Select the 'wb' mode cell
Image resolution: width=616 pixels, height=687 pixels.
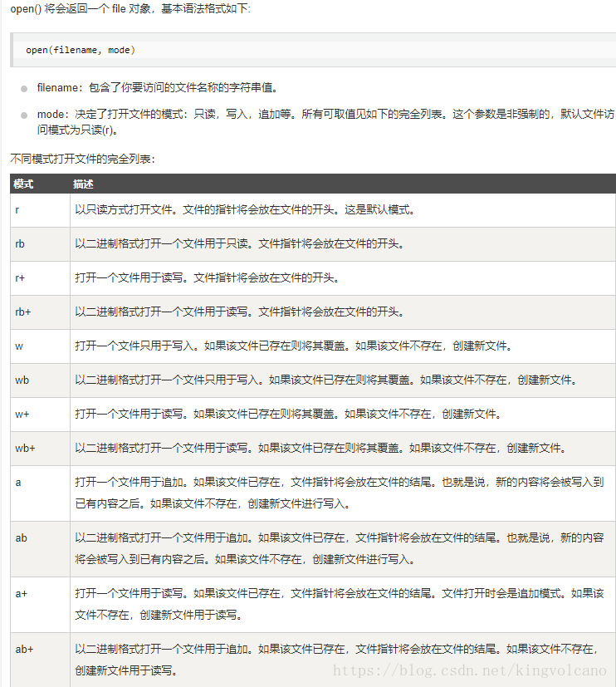41,380
